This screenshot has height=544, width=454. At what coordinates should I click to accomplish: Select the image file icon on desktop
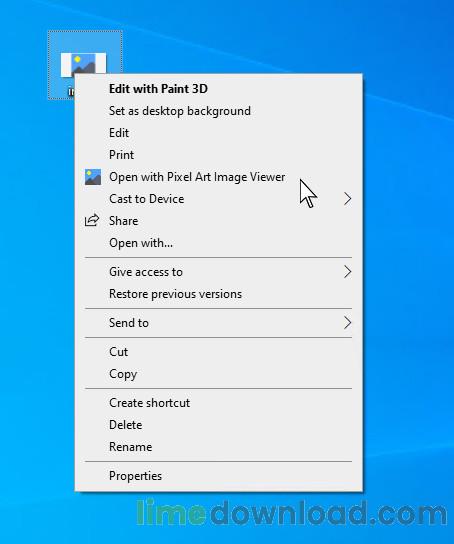pos(83,64)
